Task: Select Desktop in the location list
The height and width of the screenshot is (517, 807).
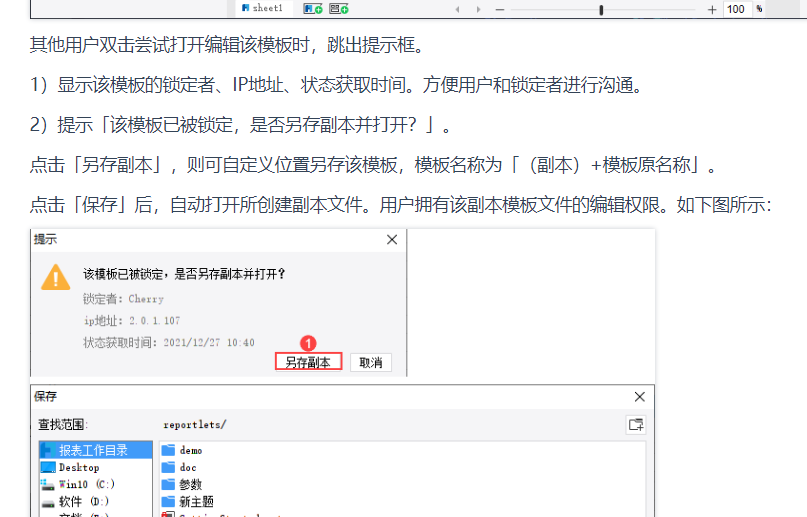Action: click(x=96, y=467)
